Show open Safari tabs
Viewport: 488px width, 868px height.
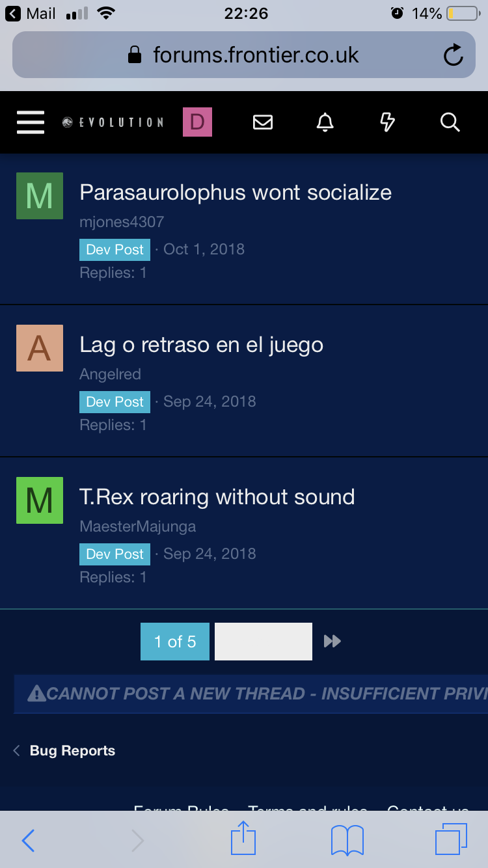(x=451, y=839)
